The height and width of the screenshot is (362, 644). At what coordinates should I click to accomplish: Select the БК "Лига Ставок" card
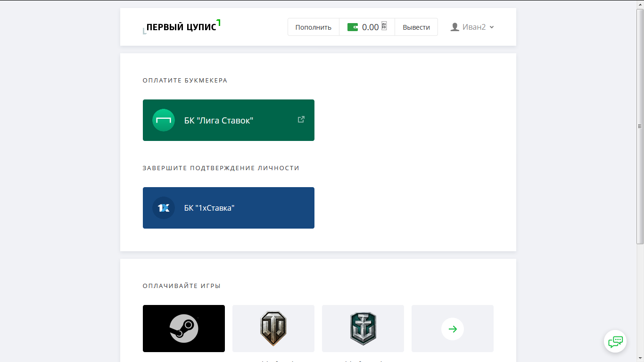point(229,120)
